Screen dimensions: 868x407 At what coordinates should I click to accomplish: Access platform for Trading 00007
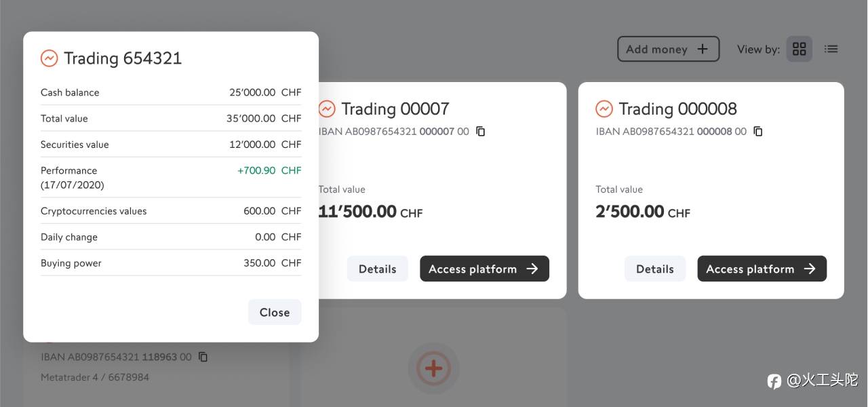484,269
